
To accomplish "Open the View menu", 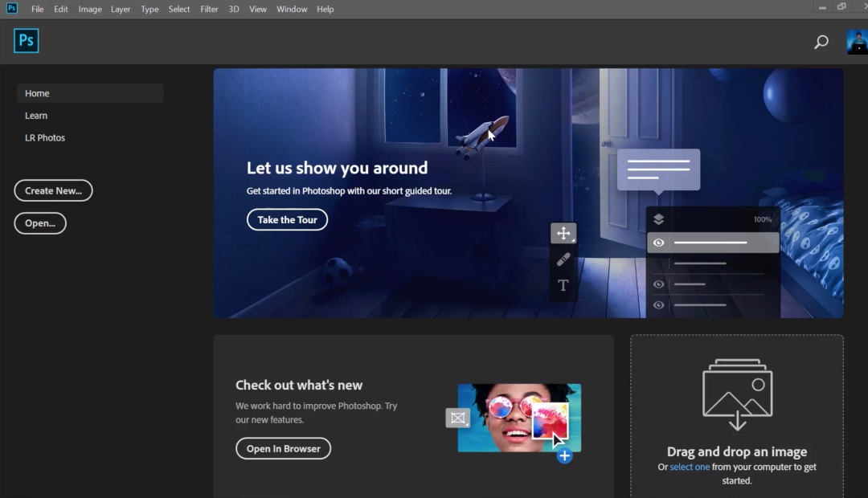I will click(x=257, y=9).
